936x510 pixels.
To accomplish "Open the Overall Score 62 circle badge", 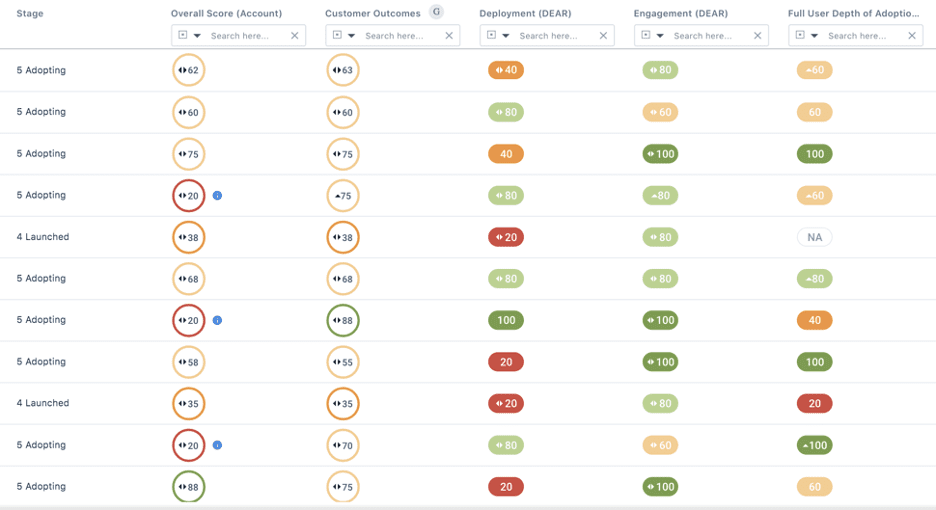I will 188,71.
